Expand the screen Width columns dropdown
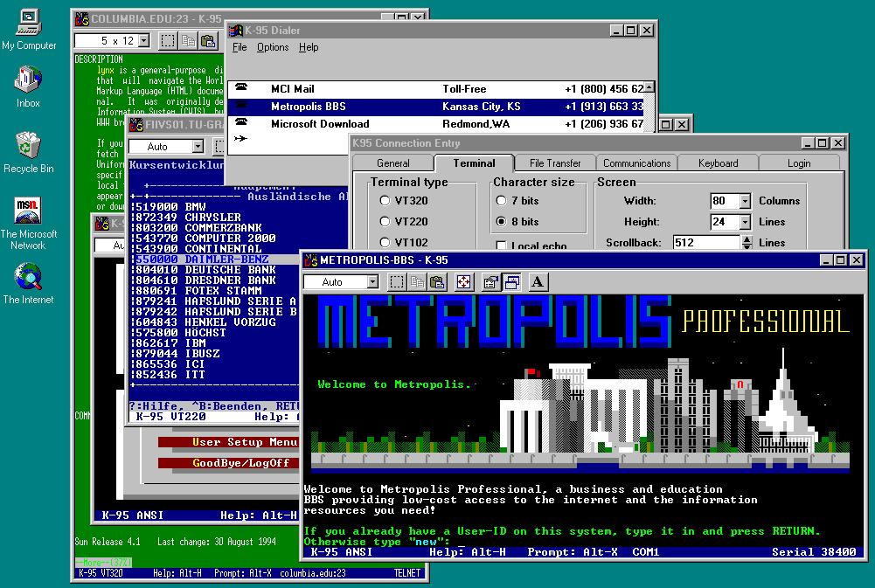 click(x=745, y=201)
